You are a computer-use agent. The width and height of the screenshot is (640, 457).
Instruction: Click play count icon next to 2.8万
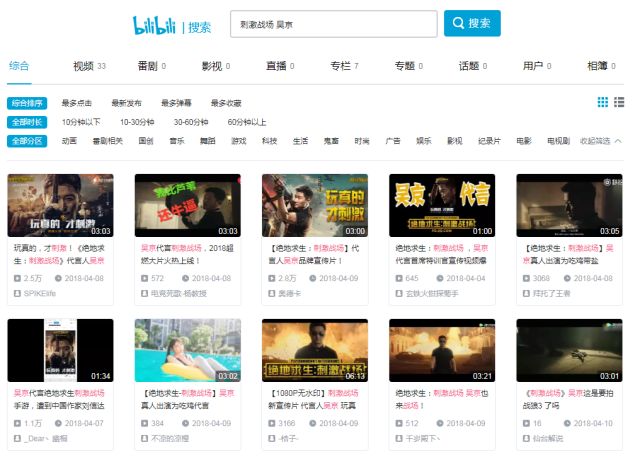pyautogui.click(x=271, y=278)
